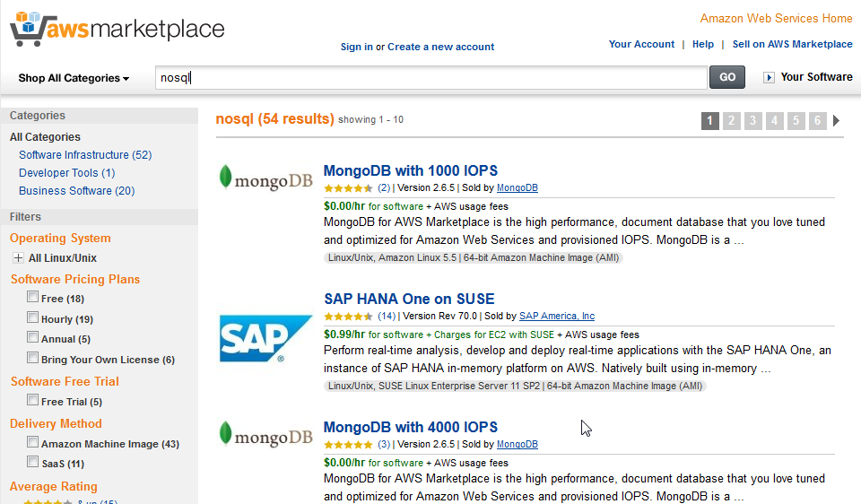This screenshot has height=504, width=861.
Task: Open Your Software link
Action: coord(816,77)
